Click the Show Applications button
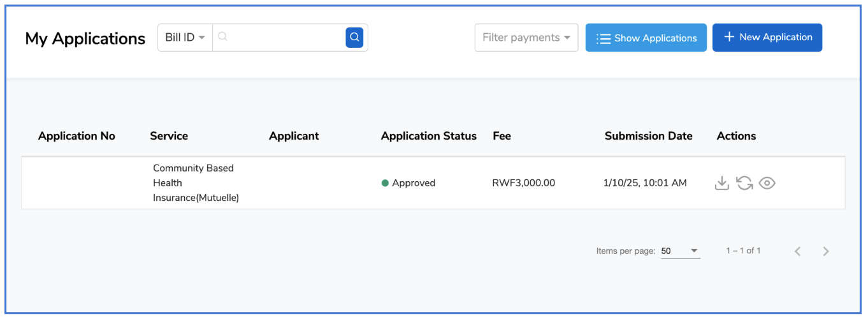The image size is (868, 319). [x=646, y=38]
